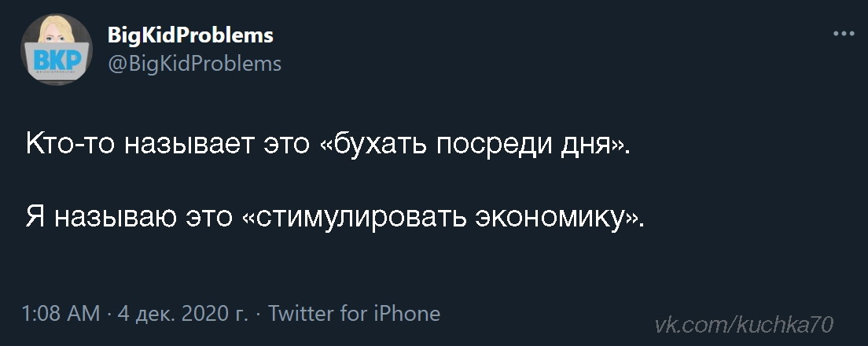868x346 pixels.
Task: Click the date 4 дек. 2020 г.
Action: point(181,315)
